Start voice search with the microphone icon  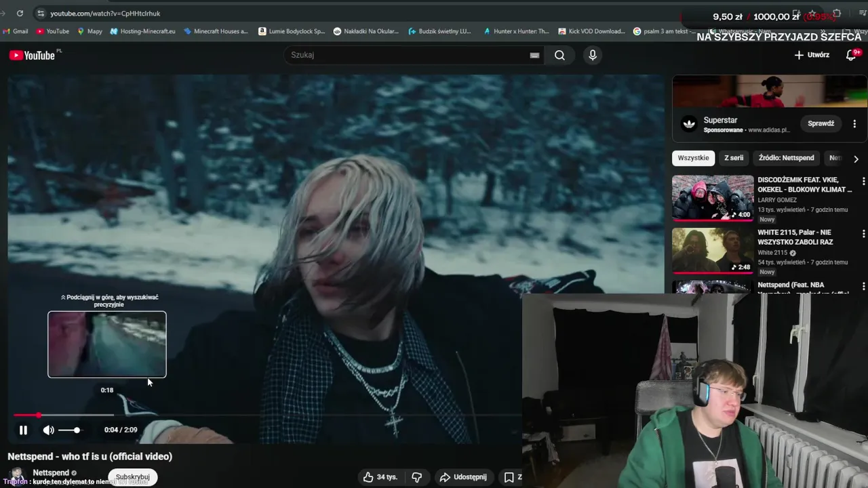pyautogui.click(x=593, y=55)
